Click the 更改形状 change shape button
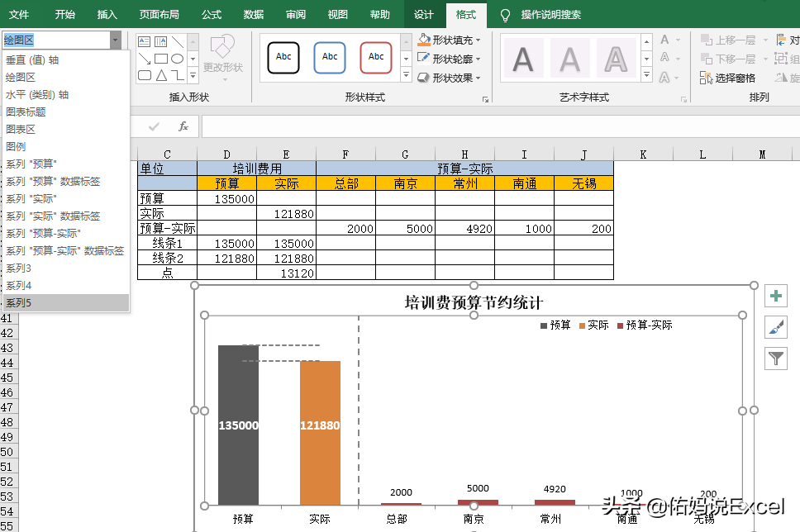This screenshot has width=800, height=532. click(223, 56)
